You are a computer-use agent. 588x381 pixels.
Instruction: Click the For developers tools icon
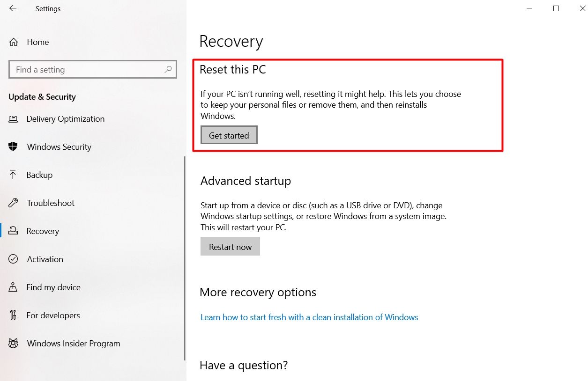13,315
